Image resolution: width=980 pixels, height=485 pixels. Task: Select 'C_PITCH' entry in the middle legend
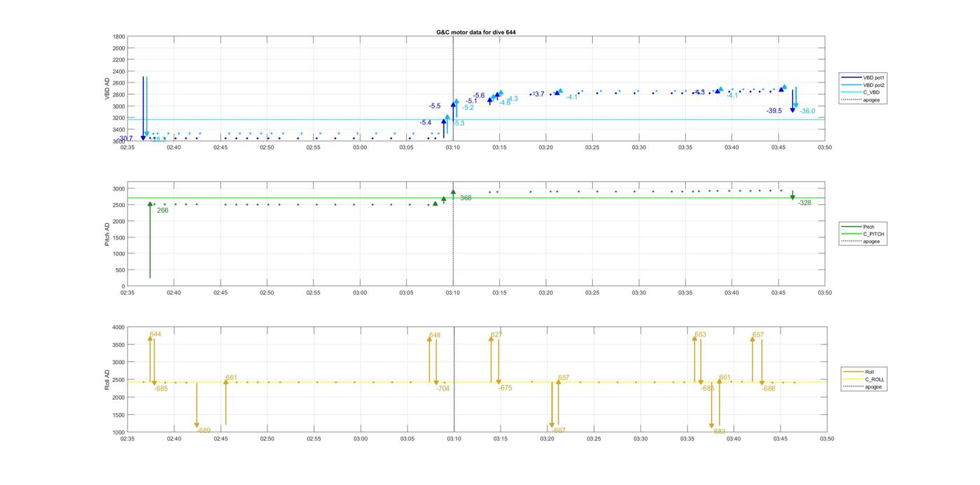(863, 234)
